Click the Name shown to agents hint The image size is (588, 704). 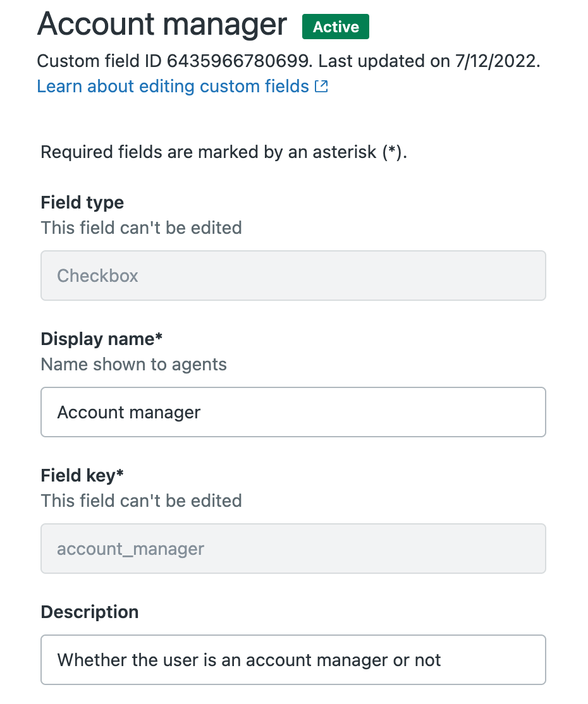pyautogui.click(x=134, y=364)
